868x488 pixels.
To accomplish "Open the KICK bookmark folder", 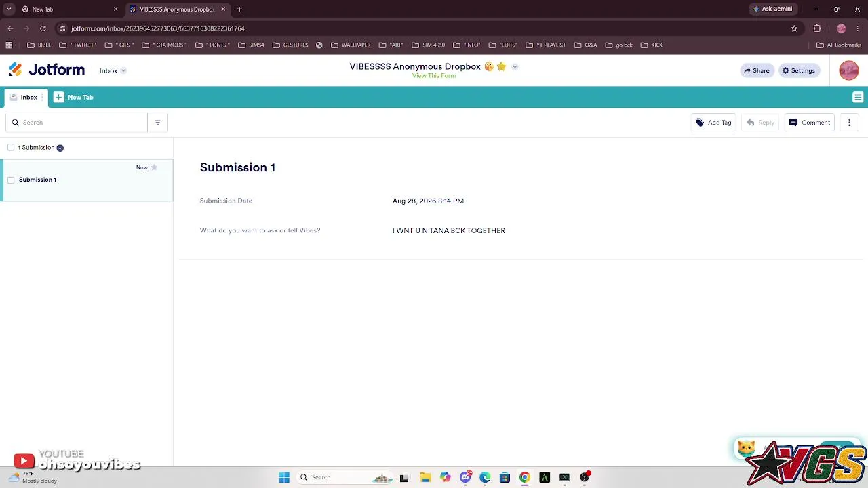I will (x=651, y=45).
